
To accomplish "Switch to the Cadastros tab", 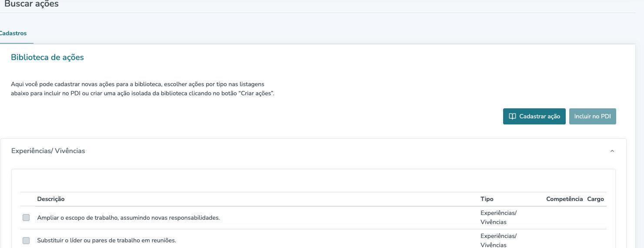I will coord(13,33).
